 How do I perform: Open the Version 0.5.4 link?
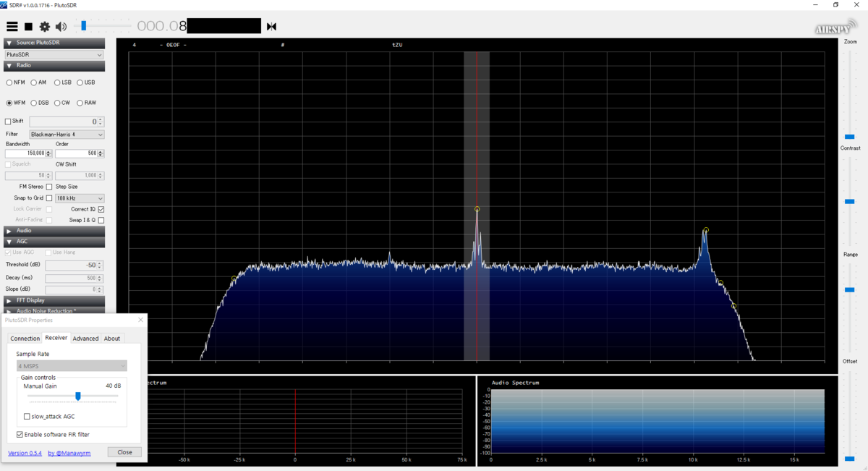pos(25,453)
